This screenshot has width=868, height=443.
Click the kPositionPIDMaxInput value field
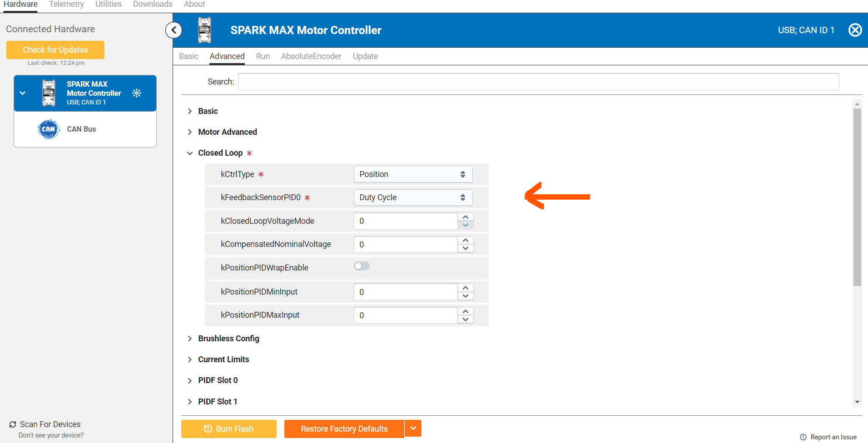click(x=406, y=315)
